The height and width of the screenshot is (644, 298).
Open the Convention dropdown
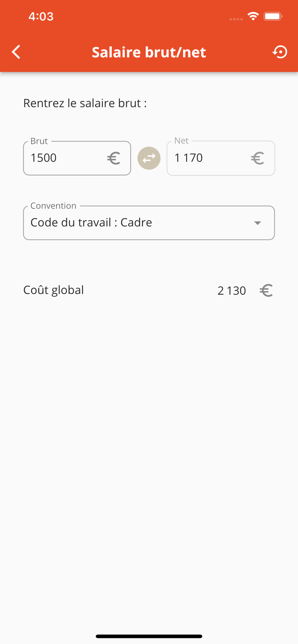(149, 222)
